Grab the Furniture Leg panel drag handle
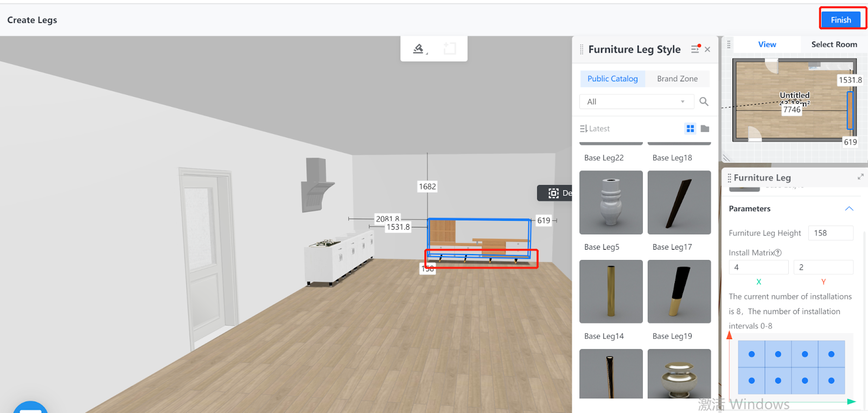Screen dimensions: 868x413 (729, 177)
